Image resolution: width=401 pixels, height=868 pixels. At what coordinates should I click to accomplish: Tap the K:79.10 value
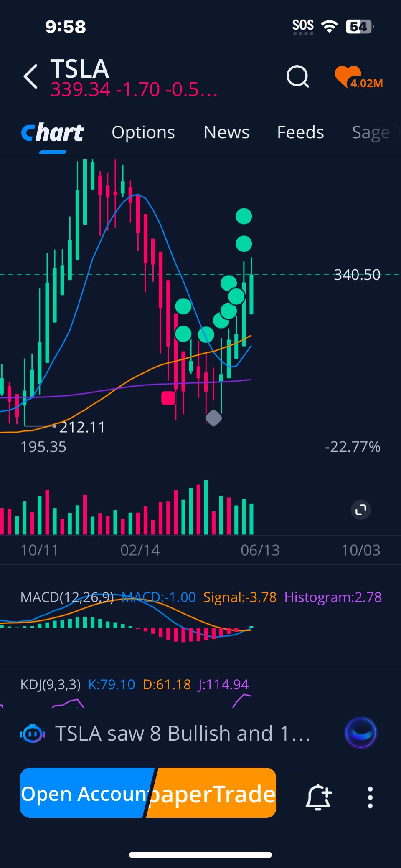point(112,685)
